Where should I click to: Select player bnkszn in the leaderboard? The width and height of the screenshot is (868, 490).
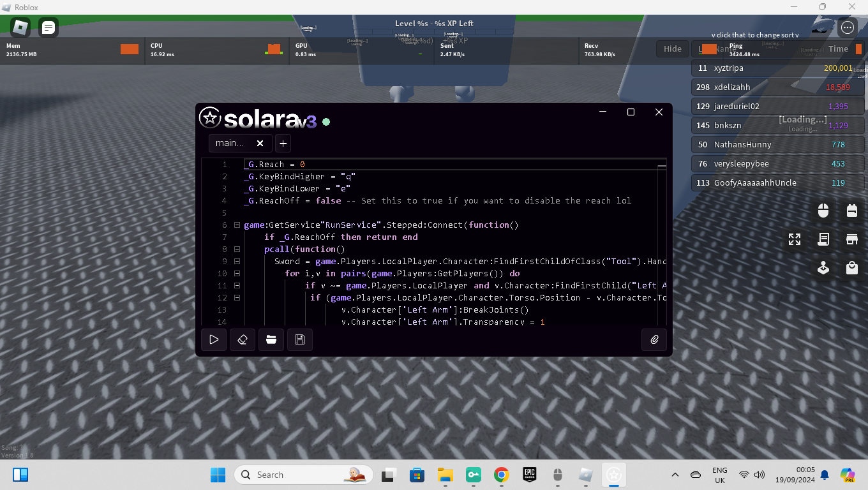click(x=778, y=126)
